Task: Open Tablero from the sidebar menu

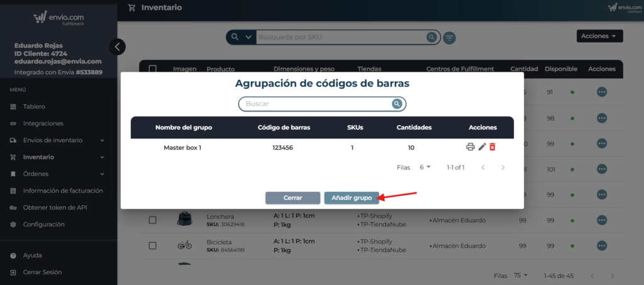Action: coord(34,107)
